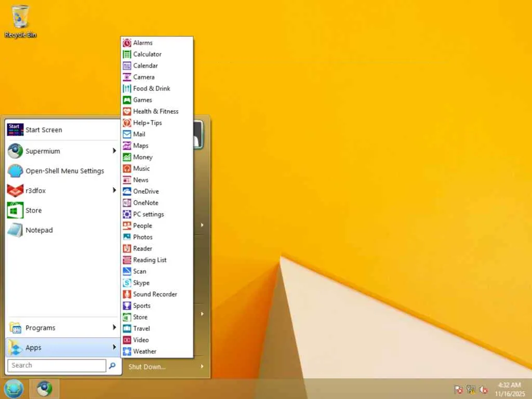Expand the Programs submenu arrow
This screenshot has height=399, width=532.
click(x=114, y=327)
